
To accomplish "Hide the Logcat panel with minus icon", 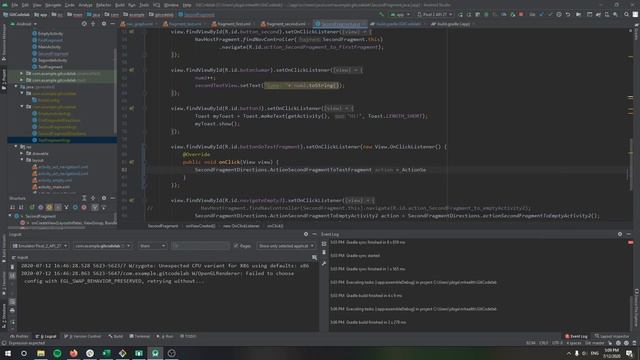I will (x=314, y=234).
